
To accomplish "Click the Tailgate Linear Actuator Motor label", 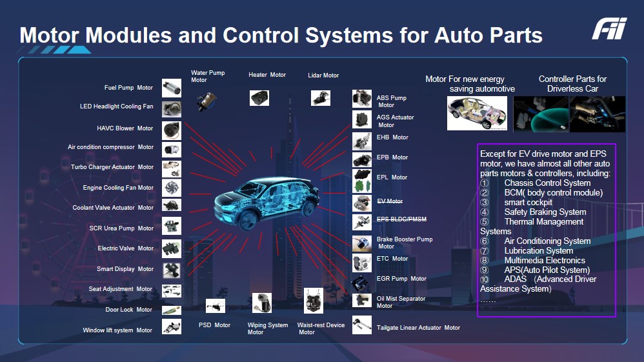I will (x=418, y=328).
